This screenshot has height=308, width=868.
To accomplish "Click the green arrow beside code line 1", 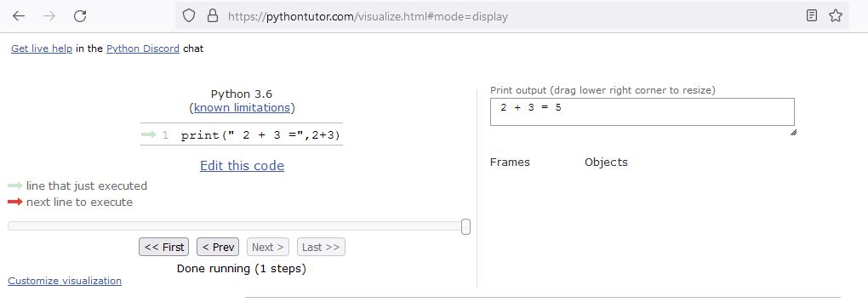I will pyautogui.click(x=148, y=134).
